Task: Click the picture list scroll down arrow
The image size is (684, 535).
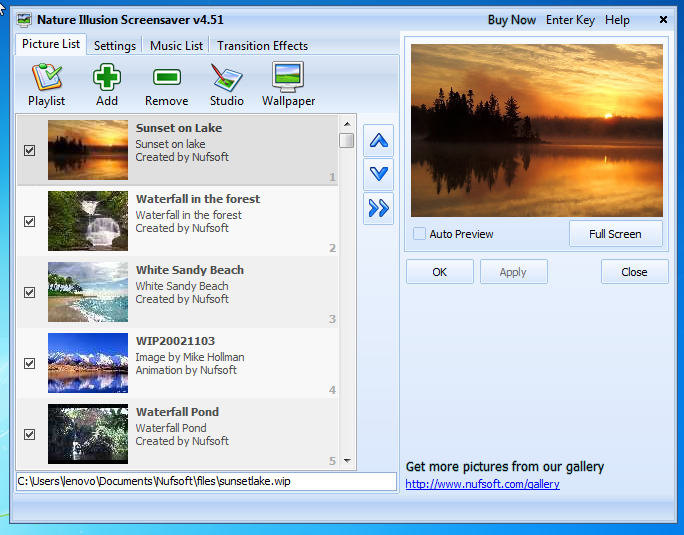Action: [347, 460]
